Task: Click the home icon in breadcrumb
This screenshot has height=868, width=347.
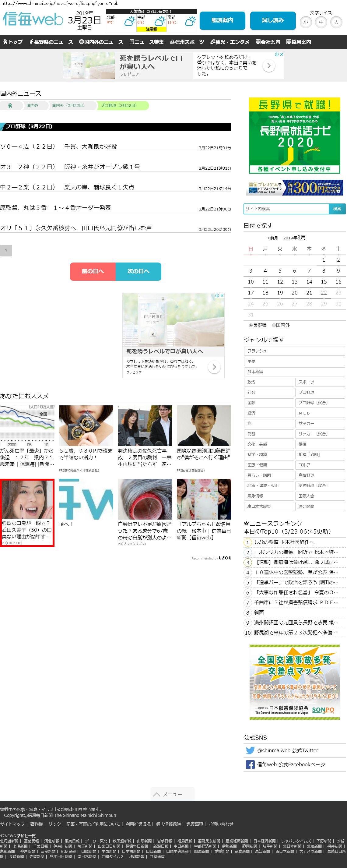Action: click(10, 105)
